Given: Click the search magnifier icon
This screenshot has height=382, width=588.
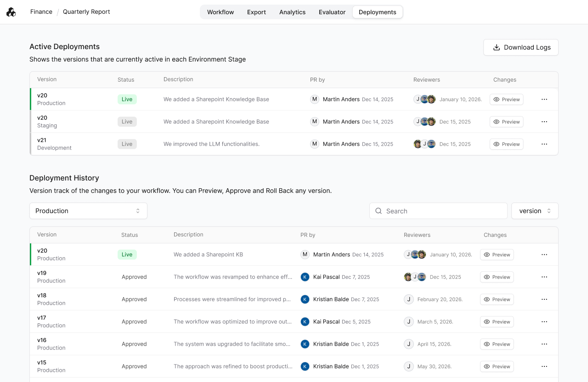Looking at the screenshot, I should click(x=379, y=211).
